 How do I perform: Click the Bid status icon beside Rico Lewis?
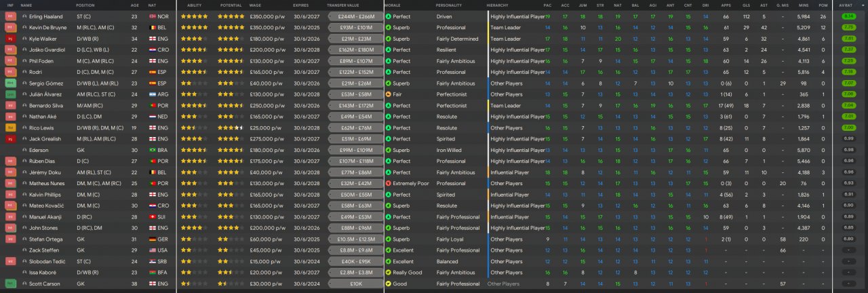point(10,128)
